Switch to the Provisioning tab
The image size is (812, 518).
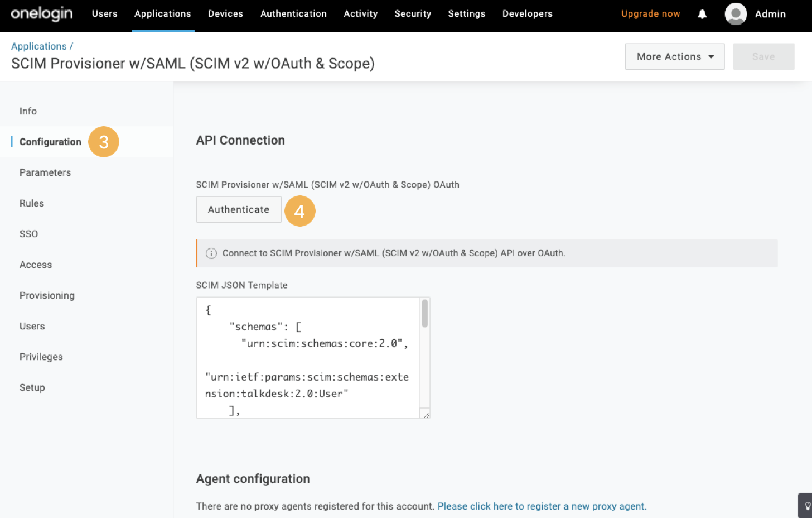click(x=47, y=295)
